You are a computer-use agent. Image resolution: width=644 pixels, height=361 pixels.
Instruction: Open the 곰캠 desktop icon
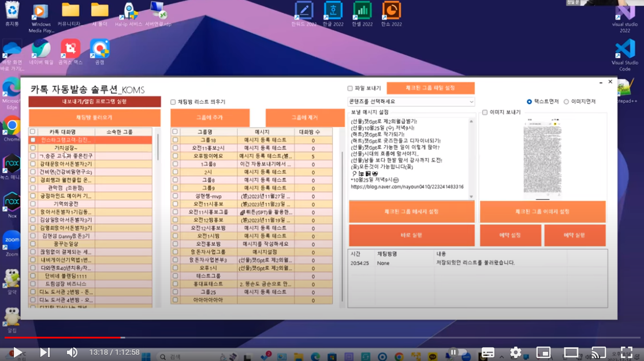pos(100,52)
